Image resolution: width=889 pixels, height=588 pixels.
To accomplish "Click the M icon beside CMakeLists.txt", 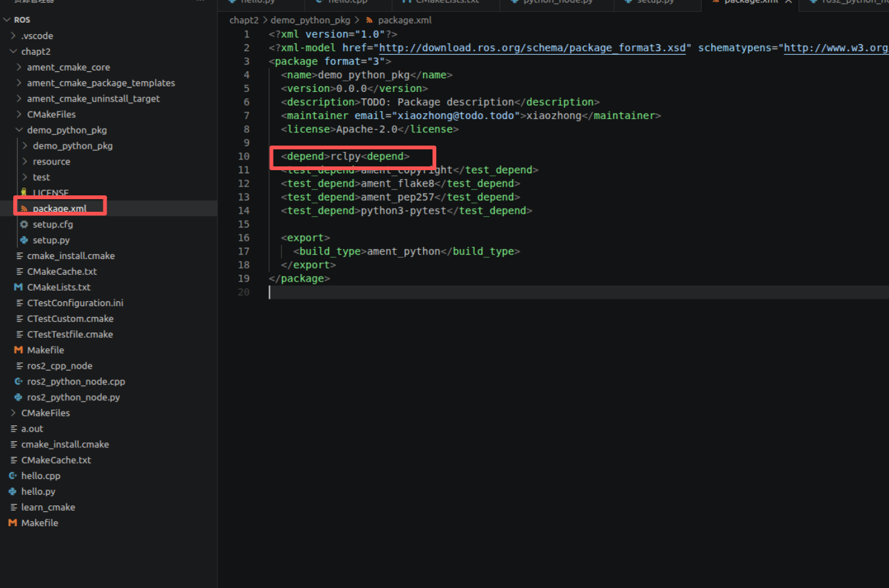I will (x=18, y=287).
